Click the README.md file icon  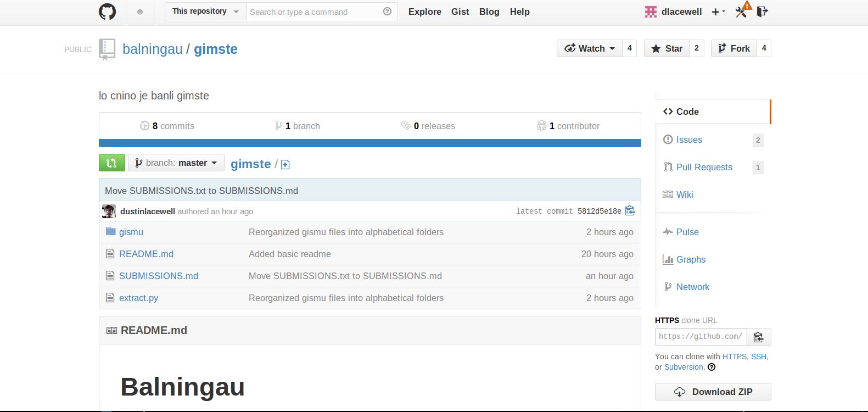110,254
